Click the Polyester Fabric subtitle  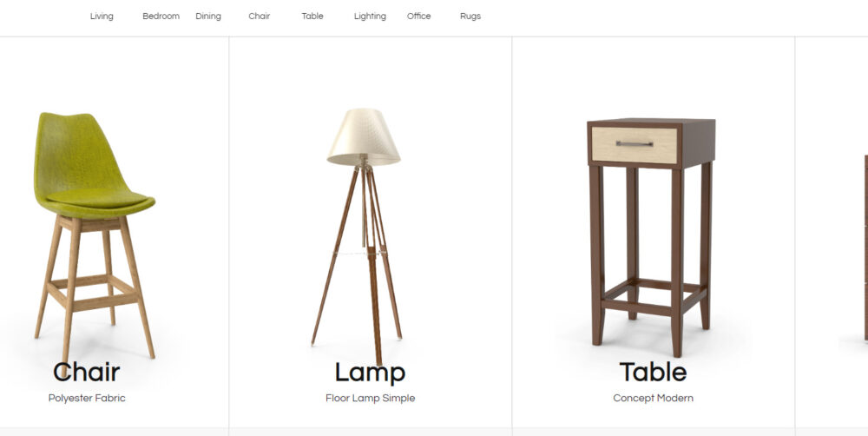coord(87,398)
